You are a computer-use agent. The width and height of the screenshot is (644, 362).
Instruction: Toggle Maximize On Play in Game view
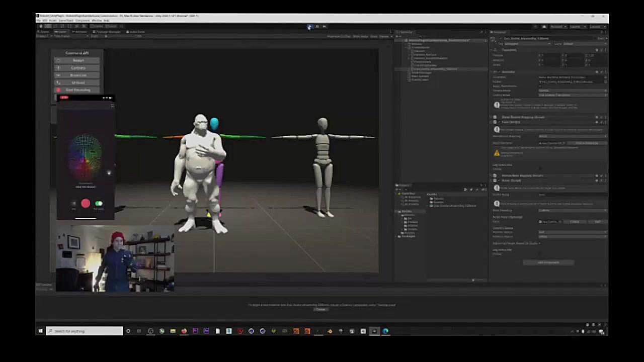click(339, 36)
